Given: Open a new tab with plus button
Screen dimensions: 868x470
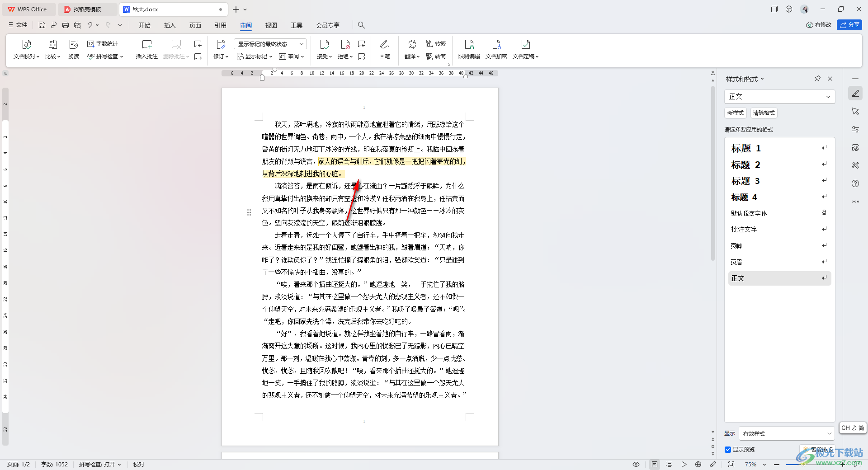Looking at the screenshot, I should pyautogui.click(x=236, y=9).
